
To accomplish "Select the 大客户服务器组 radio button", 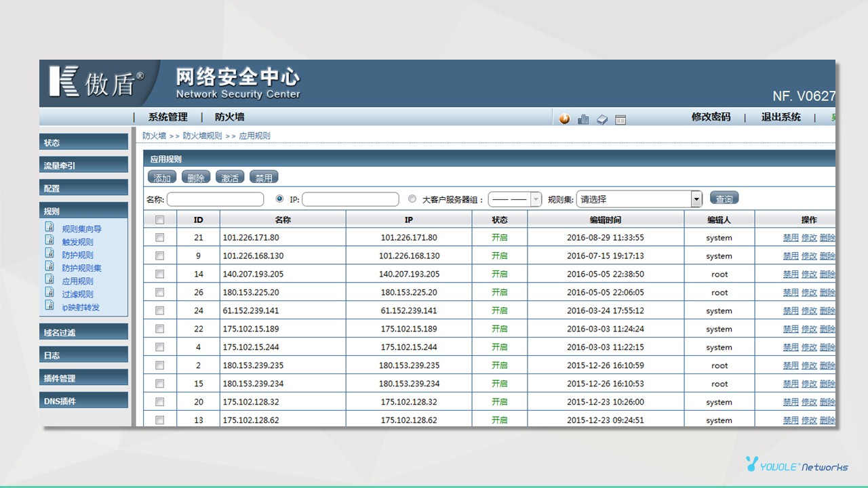I will [412, 199].
